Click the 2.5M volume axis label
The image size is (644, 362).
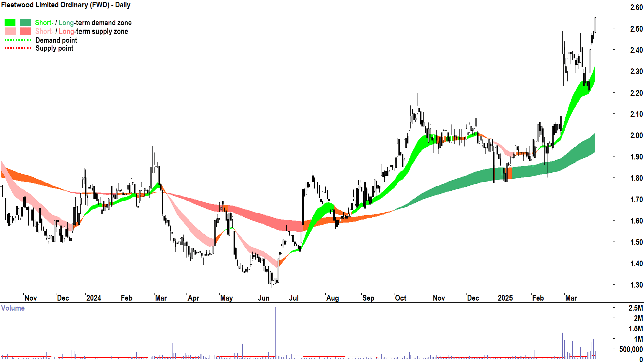[636, 308]
